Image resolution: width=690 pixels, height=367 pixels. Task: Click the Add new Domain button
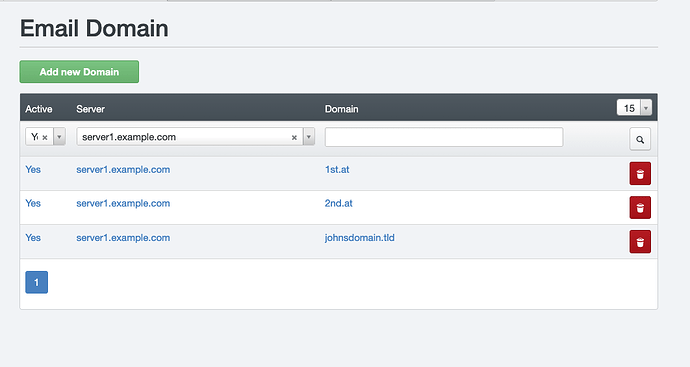(x=79, y=72)
